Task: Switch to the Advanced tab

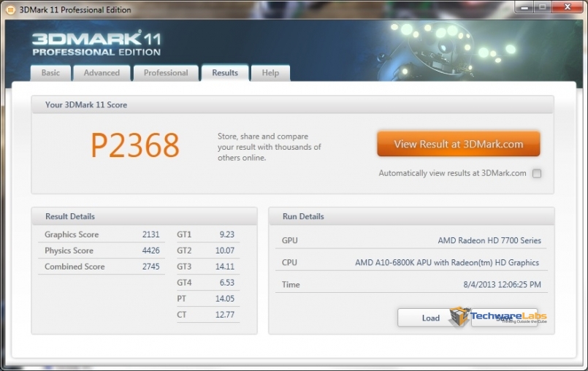Action: point(102,73)
